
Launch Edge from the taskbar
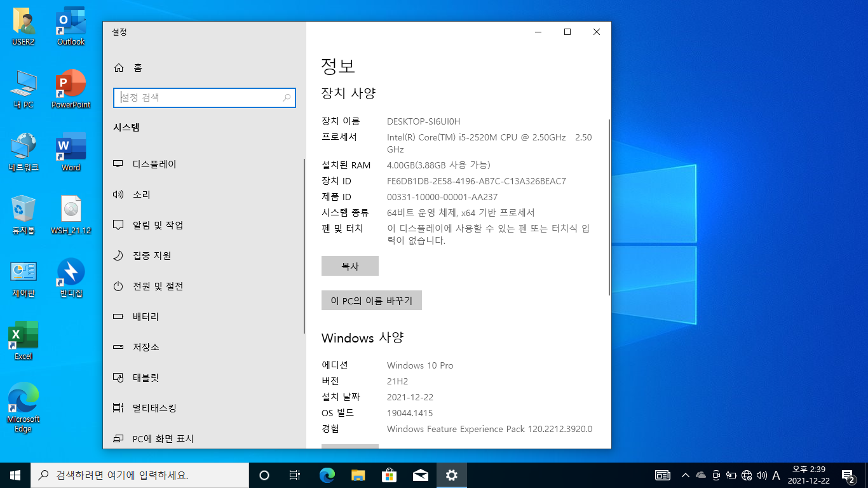tap(327, 475)
